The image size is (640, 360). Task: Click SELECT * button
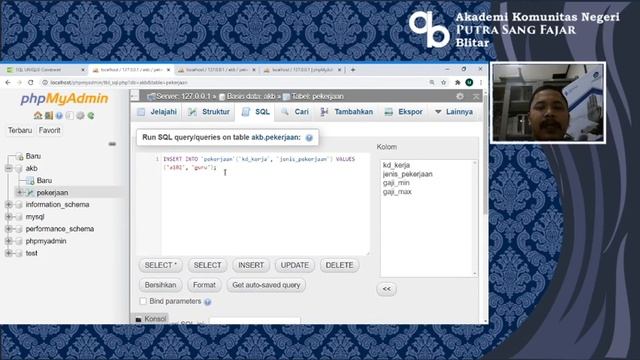[161, 265]
